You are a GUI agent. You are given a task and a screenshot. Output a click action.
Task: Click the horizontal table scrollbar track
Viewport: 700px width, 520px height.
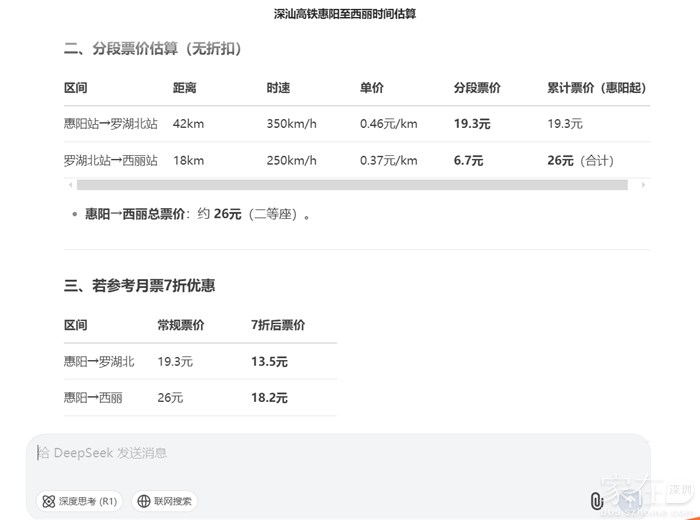tap(352, 185)
